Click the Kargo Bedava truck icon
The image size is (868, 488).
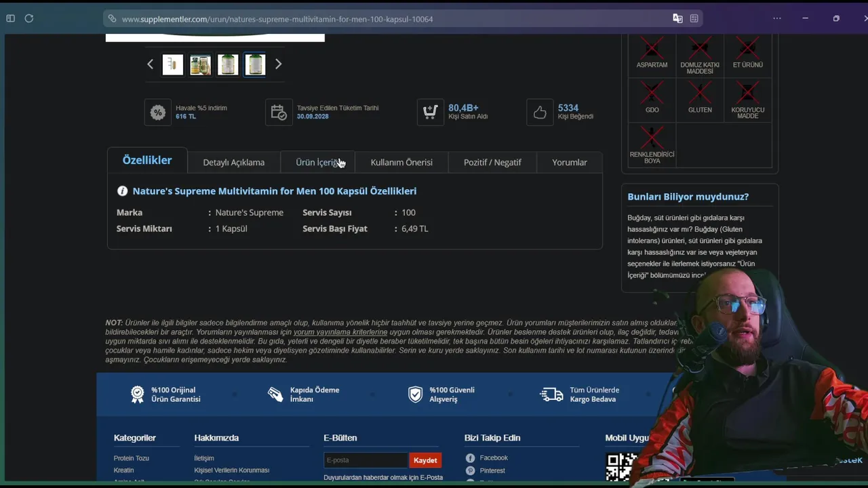[x=551, y=394]
